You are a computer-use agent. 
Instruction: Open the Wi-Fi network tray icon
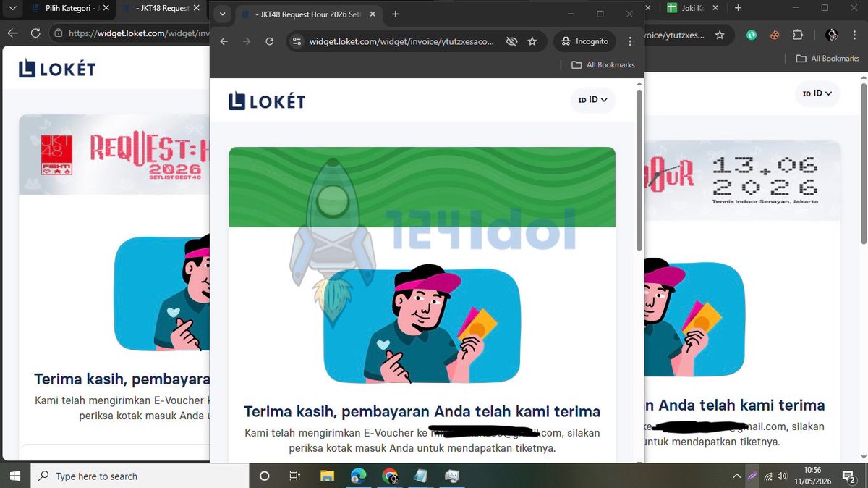pos(767,476)
